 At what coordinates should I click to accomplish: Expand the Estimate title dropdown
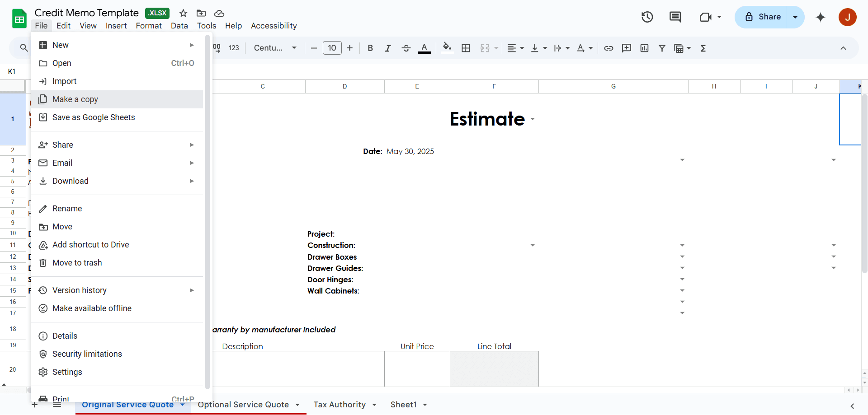tap(533, 119)
